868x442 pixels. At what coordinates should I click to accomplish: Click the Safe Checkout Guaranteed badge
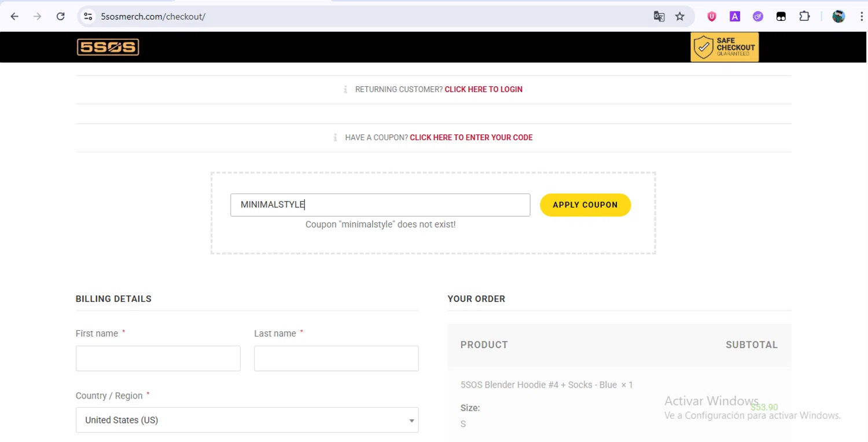(x=724, y=47)
